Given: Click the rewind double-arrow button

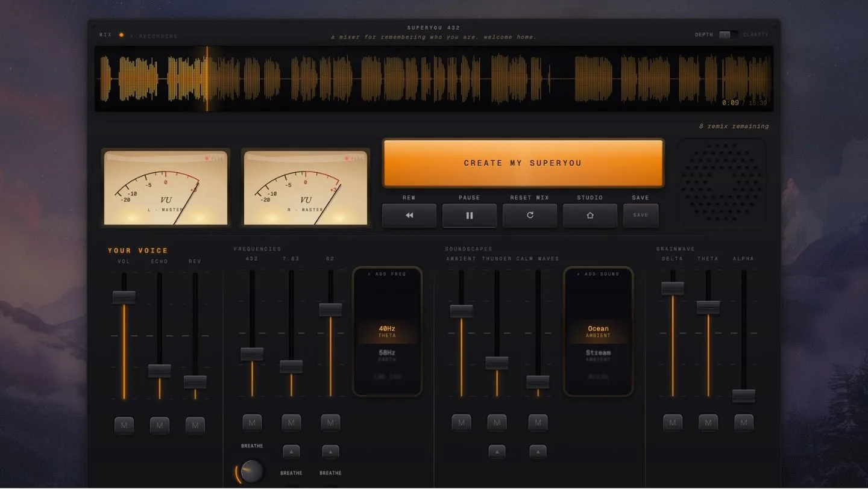Looking at the screenshot, I should coord(409,215).
